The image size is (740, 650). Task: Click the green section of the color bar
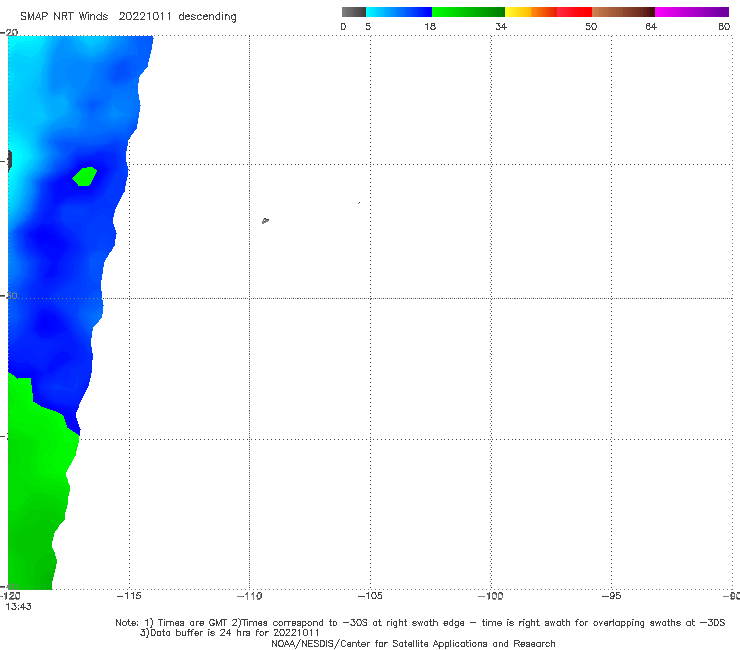click(x=468, y=12)
